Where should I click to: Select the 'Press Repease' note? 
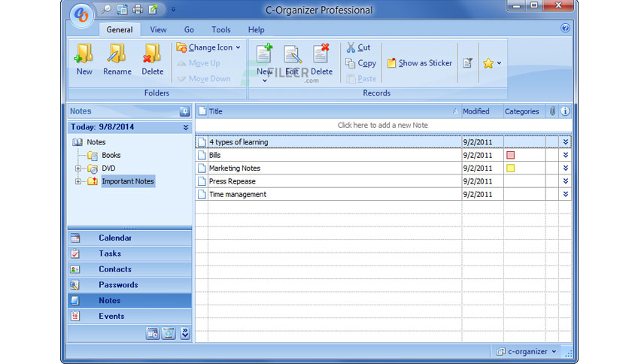pos(383,181)
